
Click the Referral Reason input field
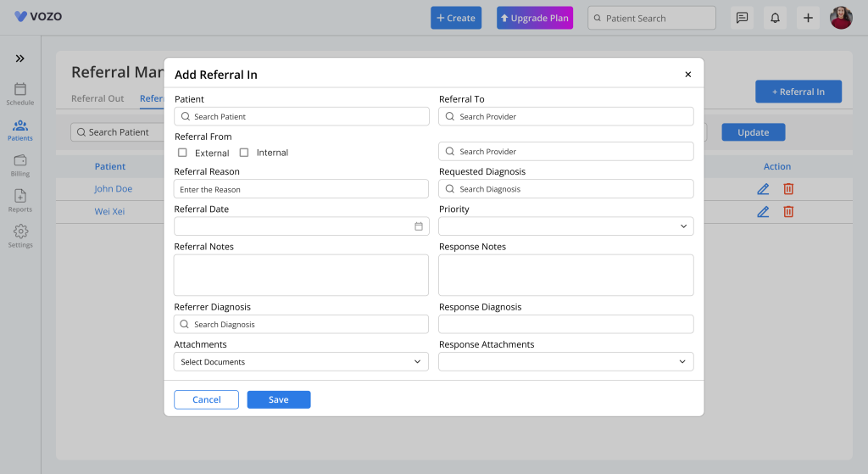301,189
